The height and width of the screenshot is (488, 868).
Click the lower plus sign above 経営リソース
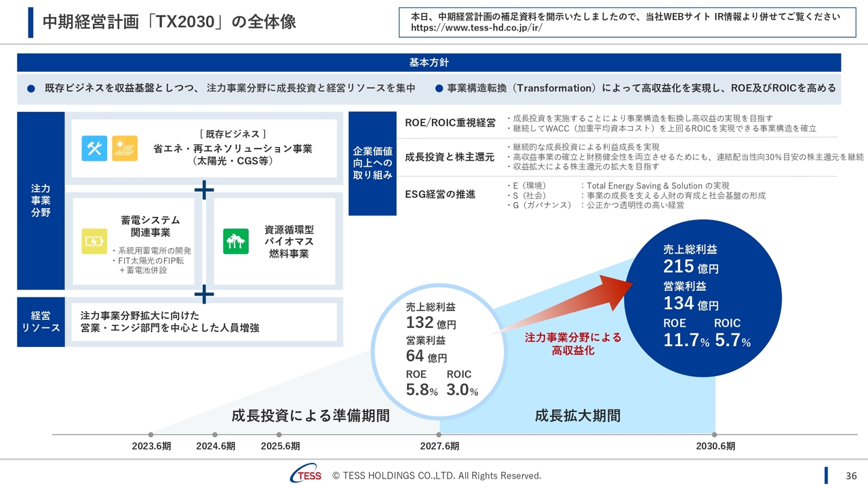204,293
